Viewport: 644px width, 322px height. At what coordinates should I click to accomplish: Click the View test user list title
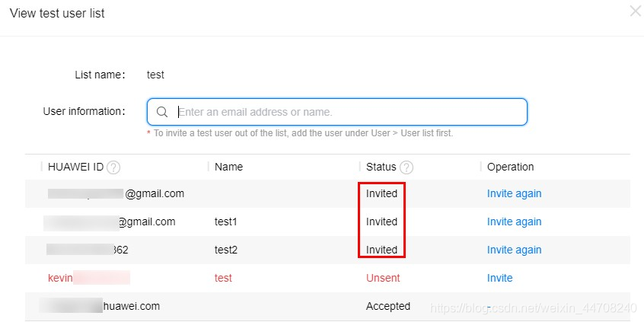coord(57,13)
